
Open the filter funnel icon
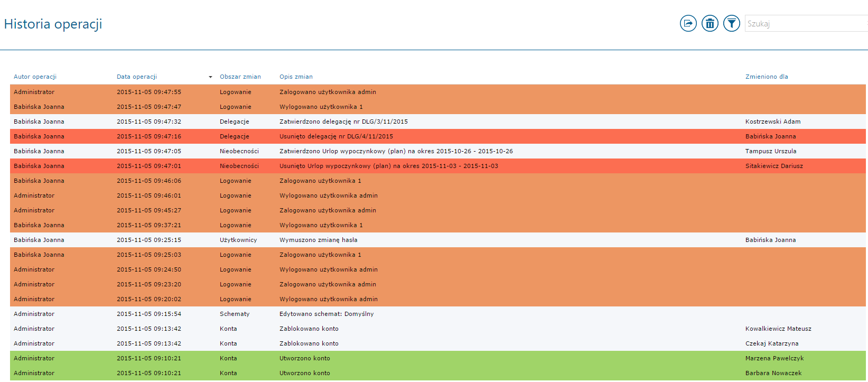click(x=731, y=23)
